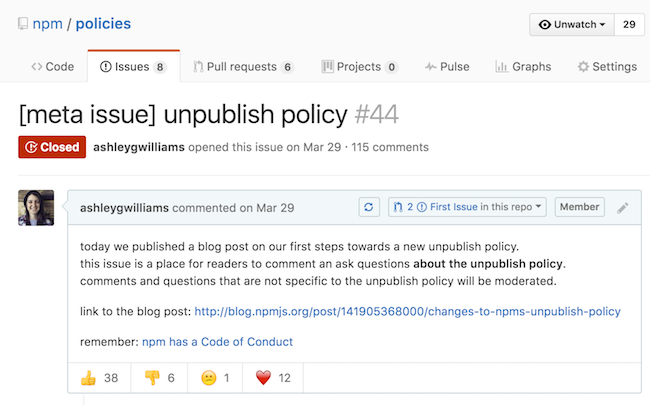Switch to the Code tab

click(53, 66)
